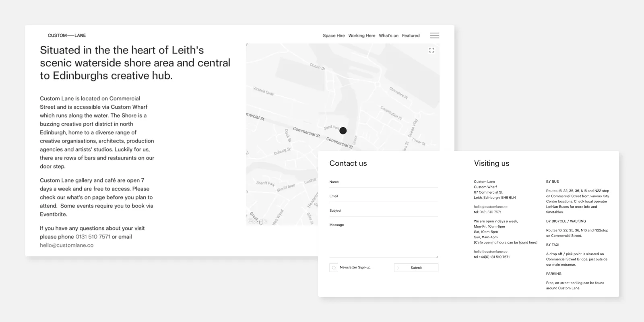Click hello@customlane.co above tel: 0131 510 7571

[491, 207]
